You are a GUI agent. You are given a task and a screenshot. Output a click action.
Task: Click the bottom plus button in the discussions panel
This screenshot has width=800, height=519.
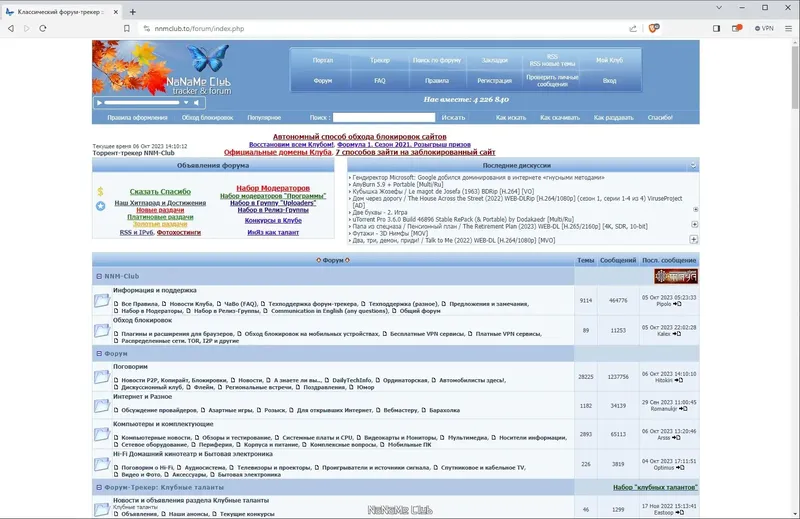(694, 239)
